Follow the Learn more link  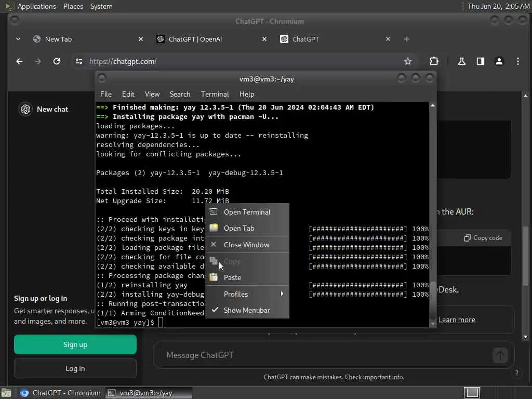(457, 320)
